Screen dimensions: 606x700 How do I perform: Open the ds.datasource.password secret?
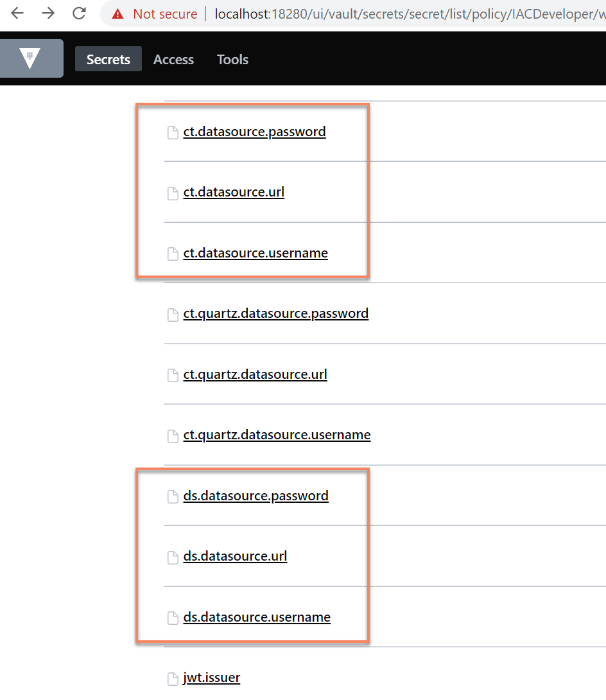click(255, 496)
